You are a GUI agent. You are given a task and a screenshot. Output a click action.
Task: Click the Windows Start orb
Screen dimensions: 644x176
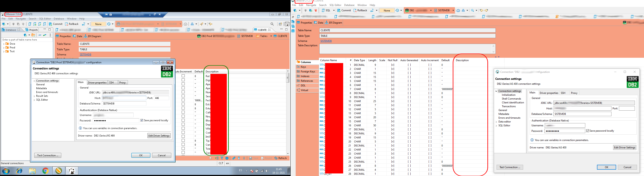coord(6,171)
